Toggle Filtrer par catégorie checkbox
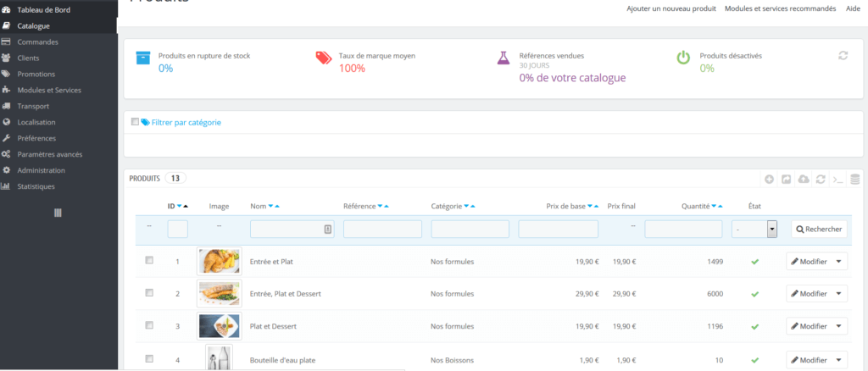Image resolution: width=868 pixels, height=371 pixels. 135,122
